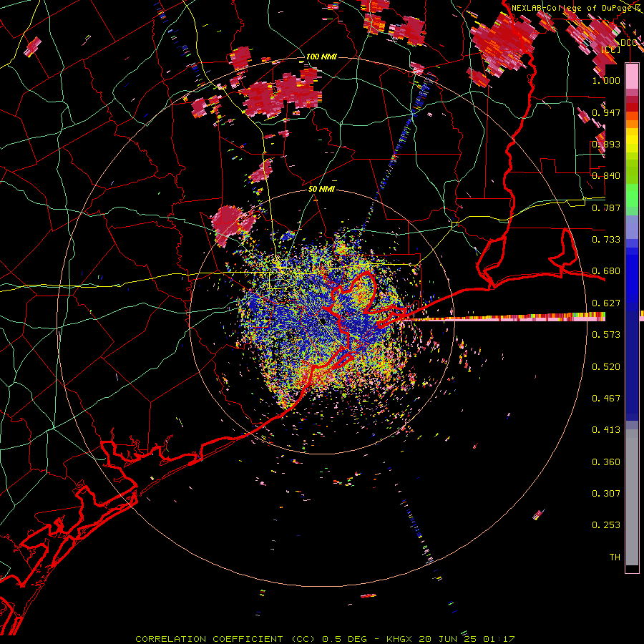Click the 0.467 scale value
644x644 pixels.
tap(606, 399)
